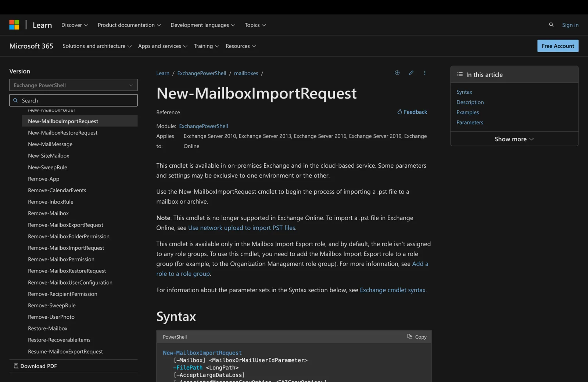Open Resume-MailboxExportRequest in sidebar

point(65,351)
